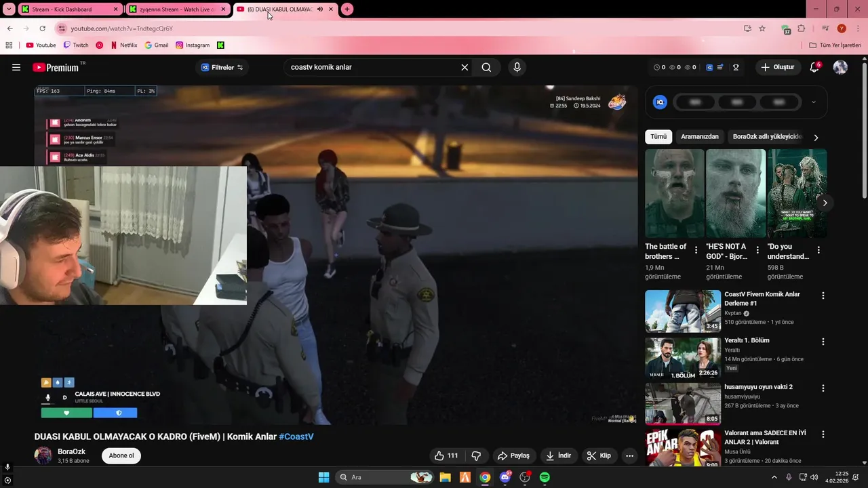Image resolution: width=868 pixels, height=488 pixels.
Task: Open the account avatar menu
Action: pyautogui.click(x=840, y=67)
